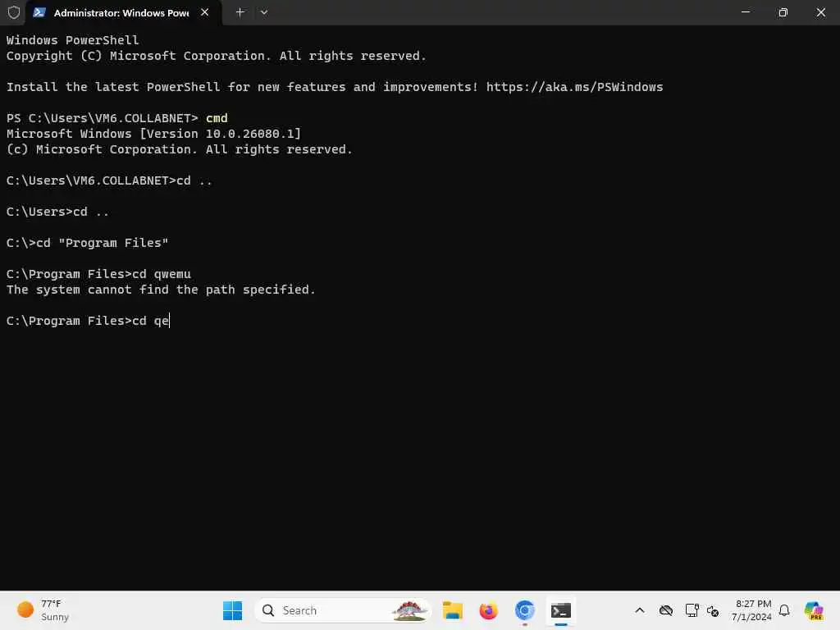
Task: Minimize the terminal window
Action: [x=745, y=12]
